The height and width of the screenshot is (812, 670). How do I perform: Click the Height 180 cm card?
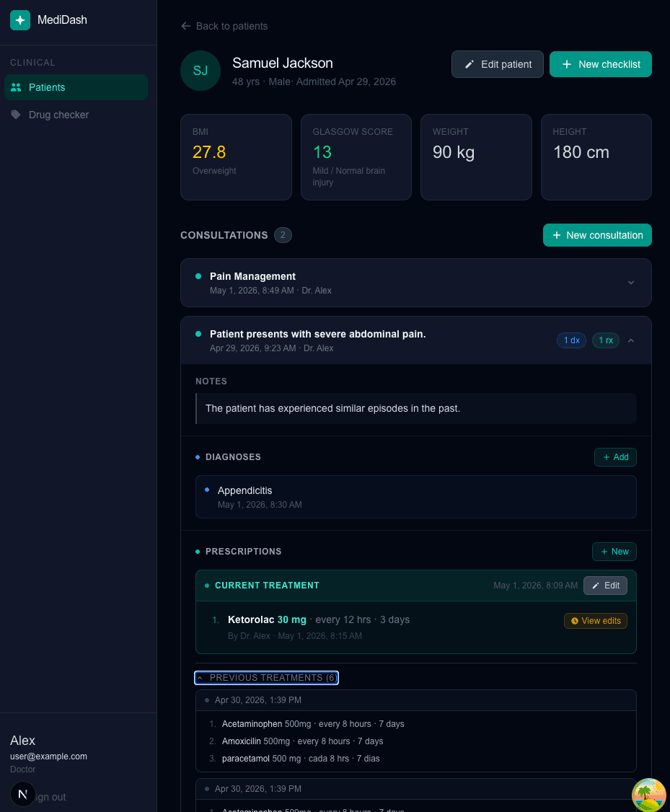click(x=596, y=157)
